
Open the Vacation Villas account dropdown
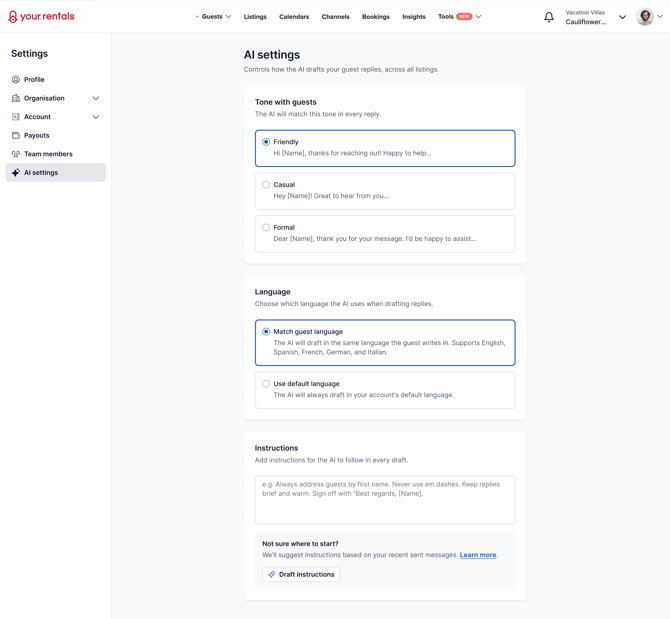(x=622, y=17)
